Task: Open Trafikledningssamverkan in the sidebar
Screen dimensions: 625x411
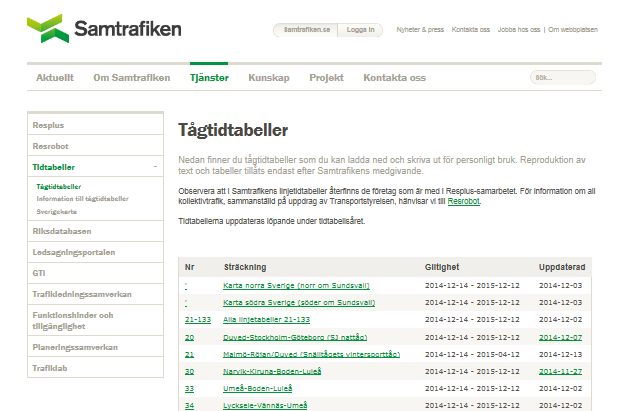Action: coord(95,294)
